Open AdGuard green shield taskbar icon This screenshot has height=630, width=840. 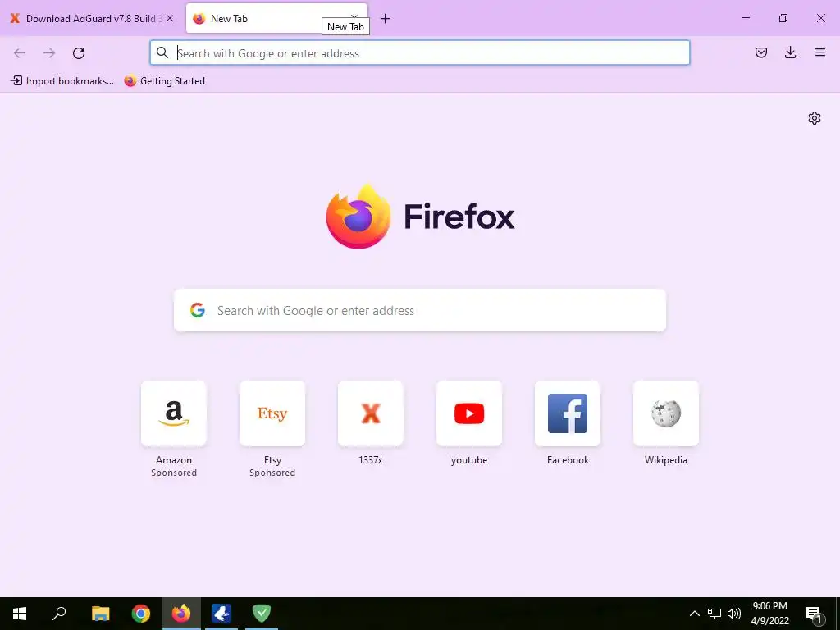(x=262, y=614)
